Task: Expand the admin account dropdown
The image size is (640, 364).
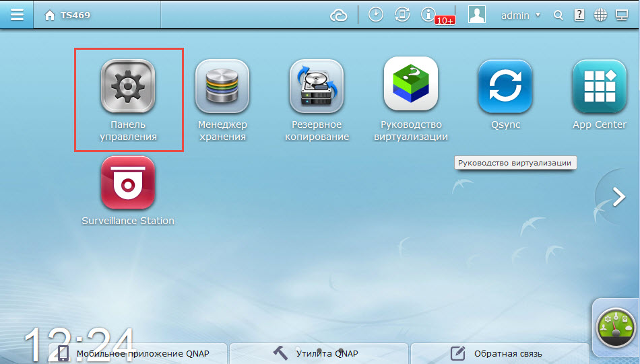Action: tap(520, 15)
